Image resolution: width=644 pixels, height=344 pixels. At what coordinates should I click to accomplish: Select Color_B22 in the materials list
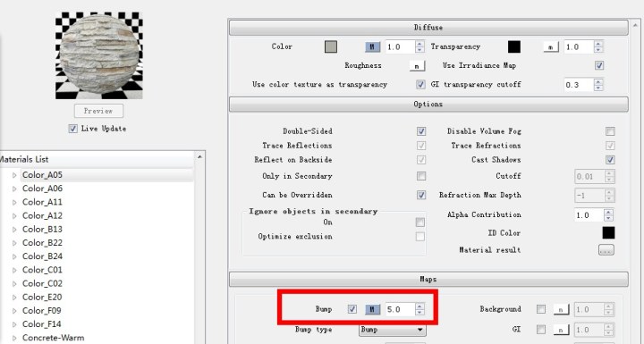coord(42,243)
